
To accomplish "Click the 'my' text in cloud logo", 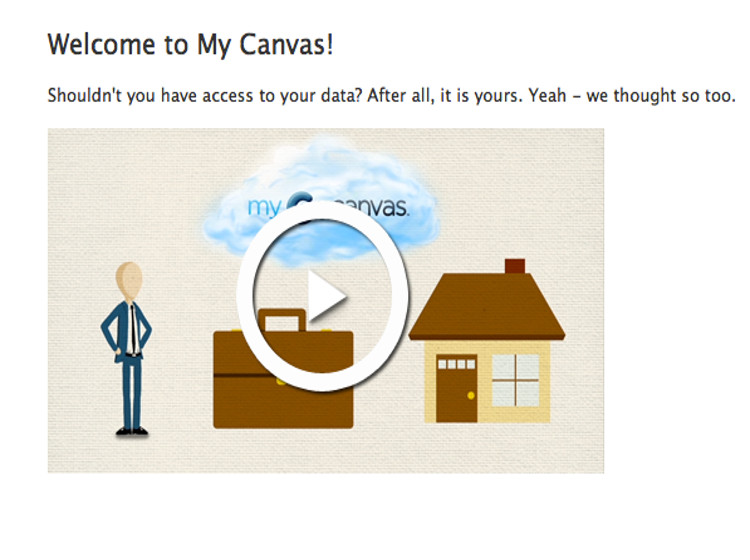I will [264, 208].
